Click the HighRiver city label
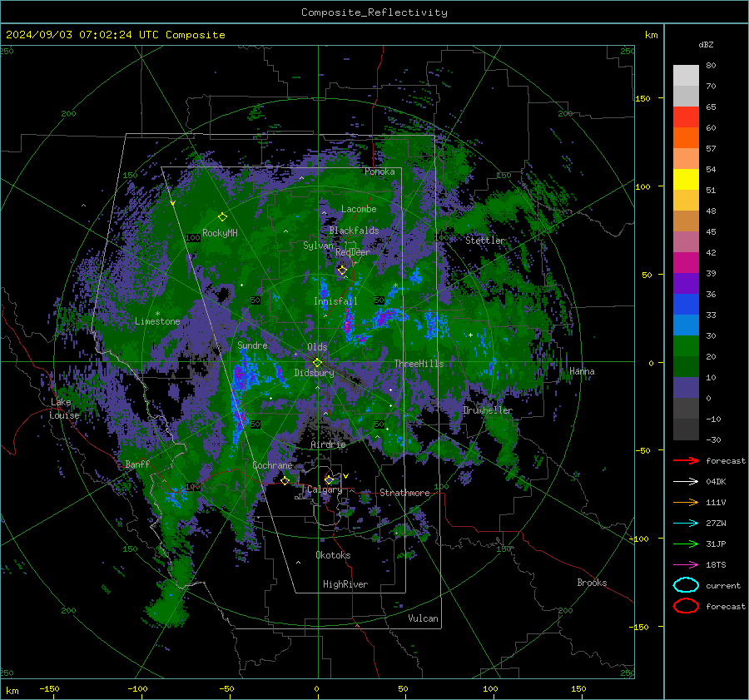 [345, 584]
